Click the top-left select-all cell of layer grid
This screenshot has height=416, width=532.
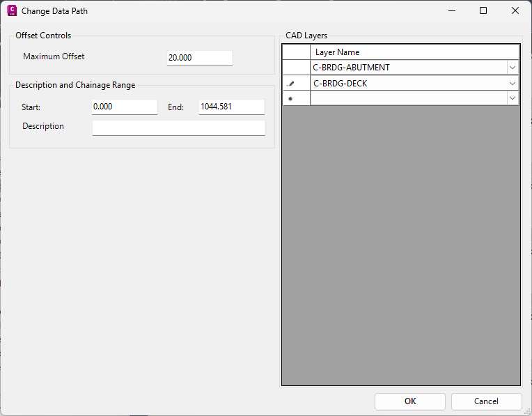tap(296, 52)
